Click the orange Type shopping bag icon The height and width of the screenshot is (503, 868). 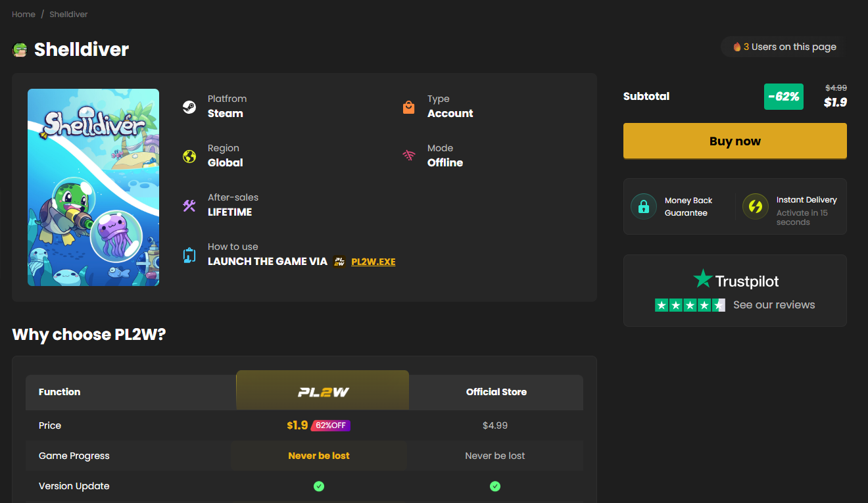point(409,107)
